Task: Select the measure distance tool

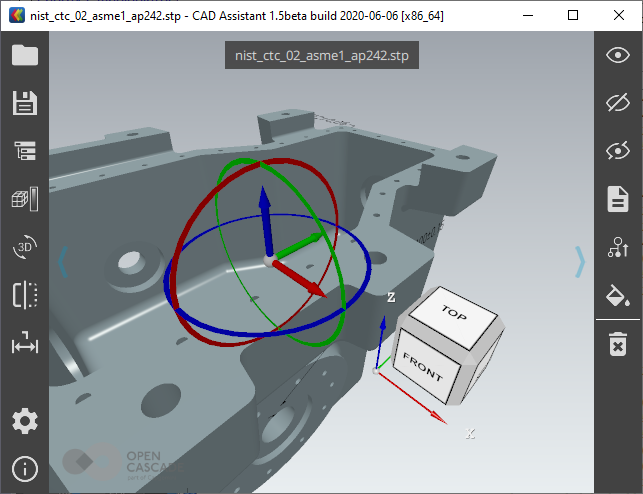Action: 24,344
